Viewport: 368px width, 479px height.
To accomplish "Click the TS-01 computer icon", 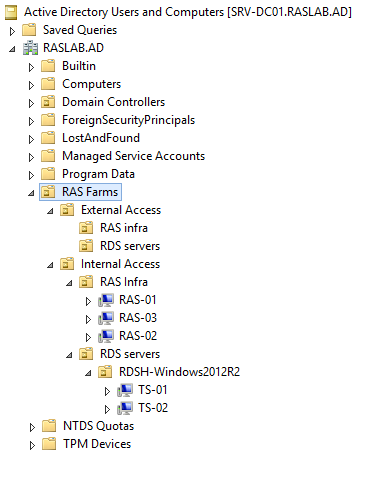I will pos(125,390).
